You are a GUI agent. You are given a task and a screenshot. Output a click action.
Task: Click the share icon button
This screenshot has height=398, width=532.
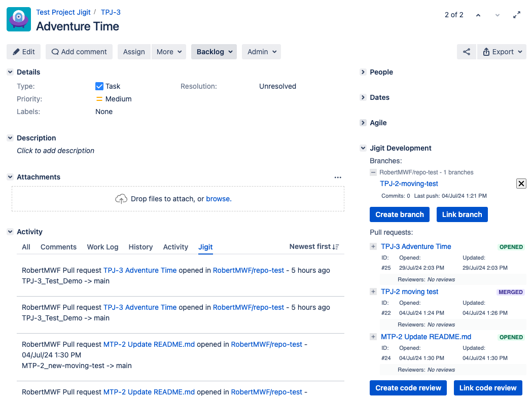(467, 52)
